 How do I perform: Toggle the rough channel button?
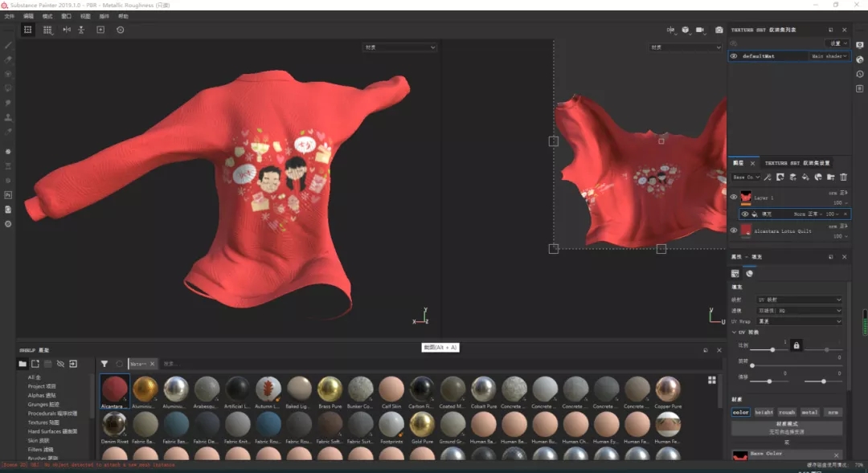787,412
